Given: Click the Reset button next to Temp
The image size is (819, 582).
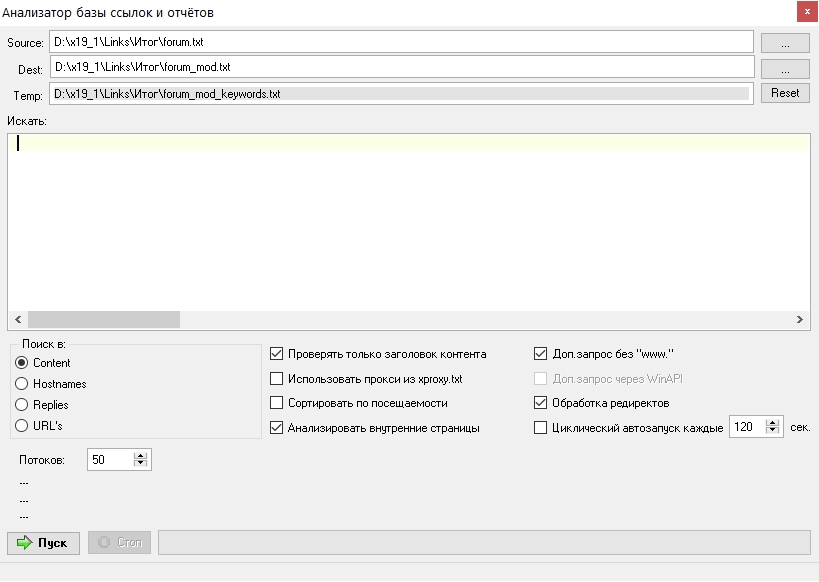Looking at the screenshot, I should coord(785,93).
